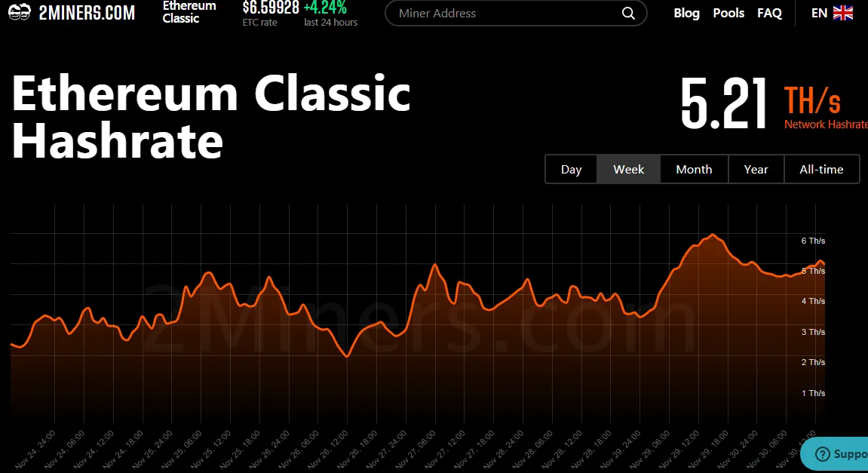Click the Ethereum Classic Hashrate heading
Viewport: 868px width, 473px height.
click(x=211, y=117)
